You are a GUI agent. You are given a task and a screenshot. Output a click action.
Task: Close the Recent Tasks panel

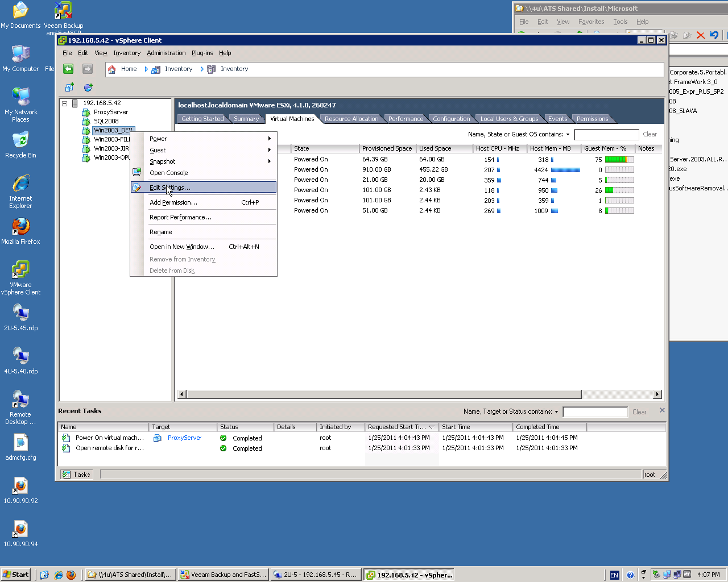coord(662,410)
